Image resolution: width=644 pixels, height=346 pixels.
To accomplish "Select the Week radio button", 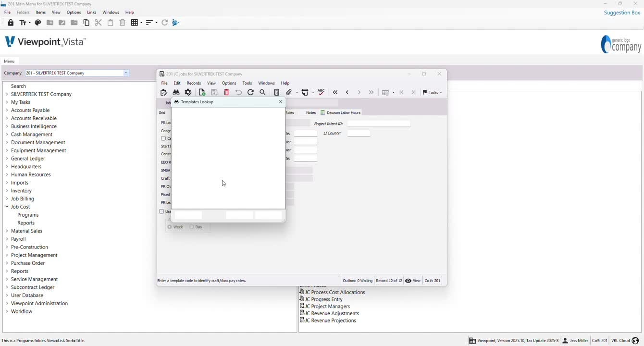I will (170, 227).
